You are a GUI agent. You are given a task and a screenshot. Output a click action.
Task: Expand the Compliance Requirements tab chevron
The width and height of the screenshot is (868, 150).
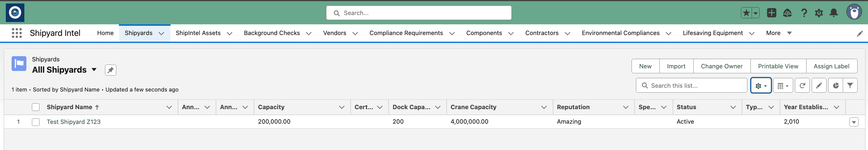coord(452,33)
